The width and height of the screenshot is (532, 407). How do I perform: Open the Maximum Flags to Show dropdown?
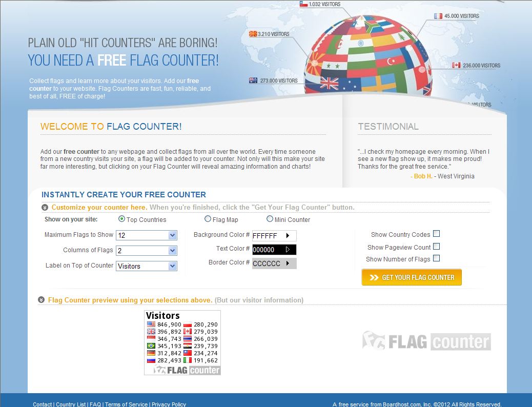[x=147, y=235]
